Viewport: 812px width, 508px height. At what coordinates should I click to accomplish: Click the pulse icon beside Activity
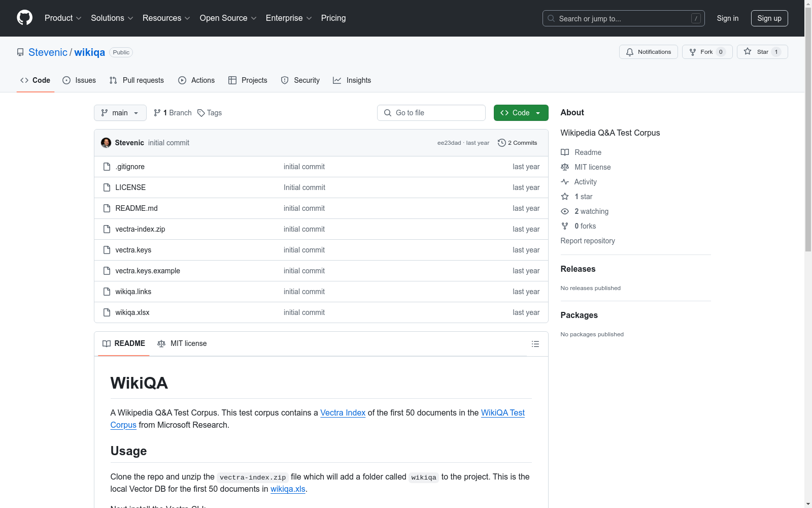coord(565,182)
